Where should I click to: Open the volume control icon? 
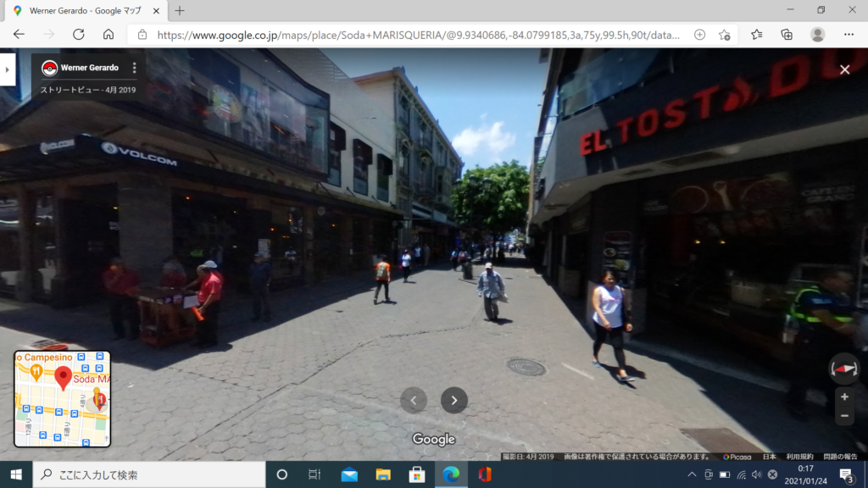(757, 474)
